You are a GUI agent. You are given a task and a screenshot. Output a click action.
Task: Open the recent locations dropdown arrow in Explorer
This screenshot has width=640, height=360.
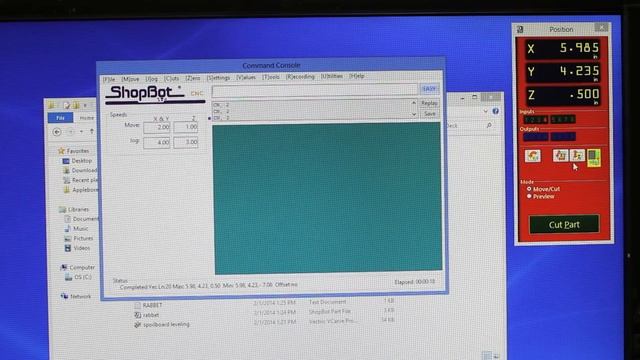click(81, 132)
